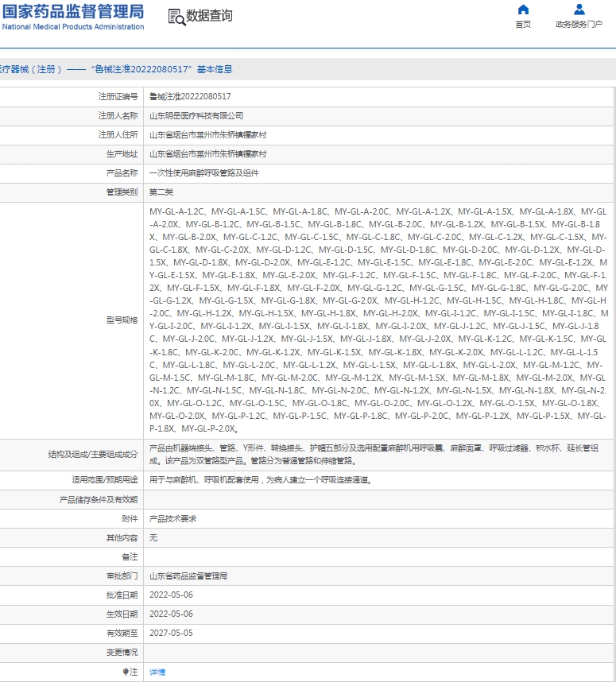Viewport: 616px width, 682px height.
Task: Click the 批准日期 row label
Action: (122, 595)
